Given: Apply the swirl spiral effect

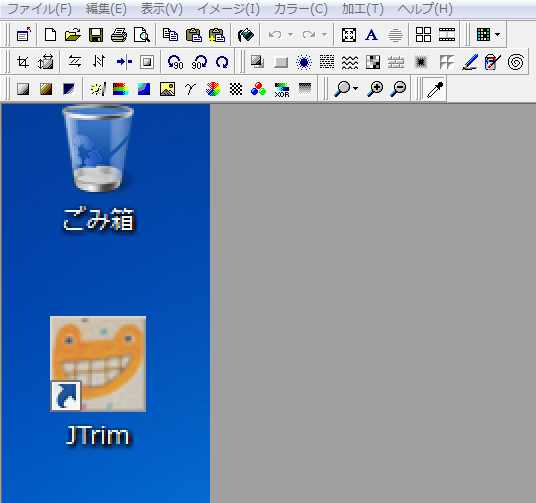Looking at the screenshot, I should (516, 62).
